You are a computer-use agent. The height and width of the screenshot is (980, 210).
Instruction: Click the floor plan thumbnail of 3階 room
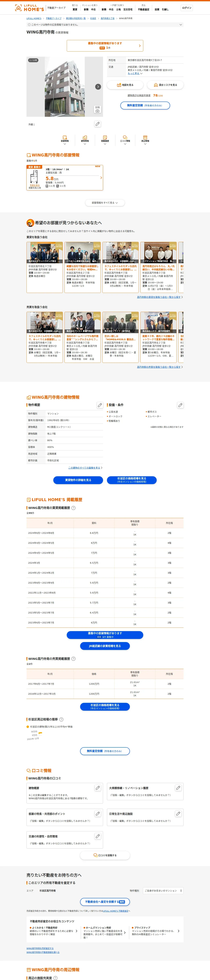[34, 177]
